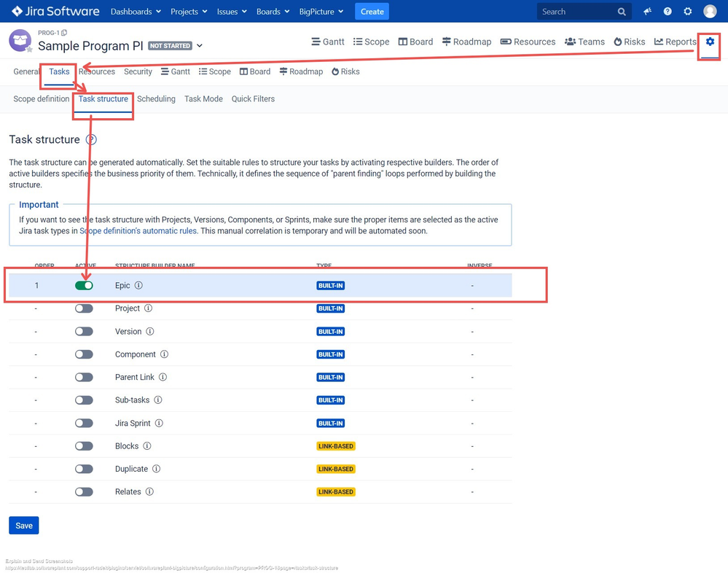This screenshot has width=728, height=576.
Task: Open the program status dropdown chevron
Action: click(200, 45)
